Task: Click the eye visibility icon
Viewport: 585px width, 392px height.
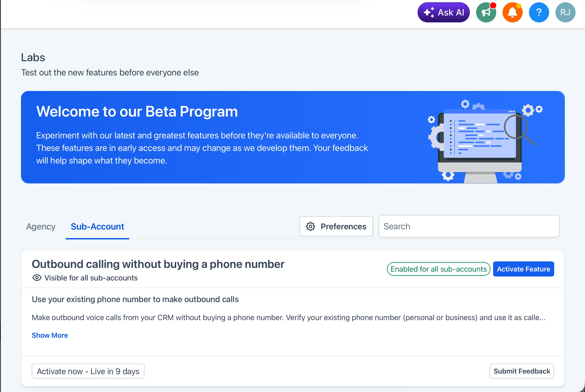Action: (x=37, y=278)
